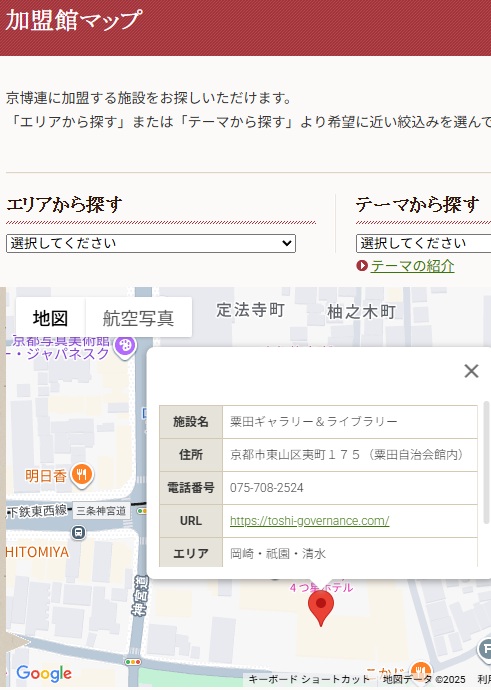Switch map to 航空写真 view
The image size is (491, 690).
139,318
